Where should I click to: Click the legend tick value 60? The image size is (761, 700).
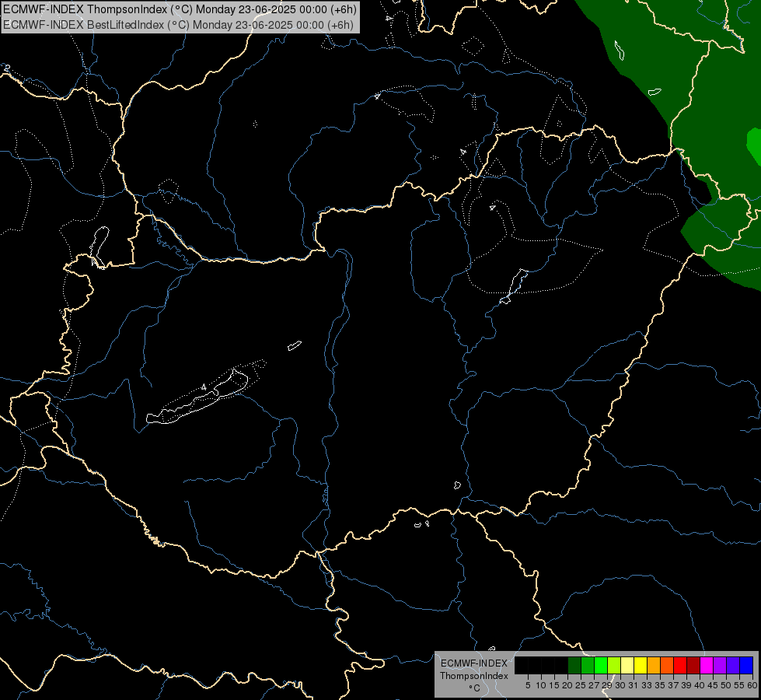[752, 685]
